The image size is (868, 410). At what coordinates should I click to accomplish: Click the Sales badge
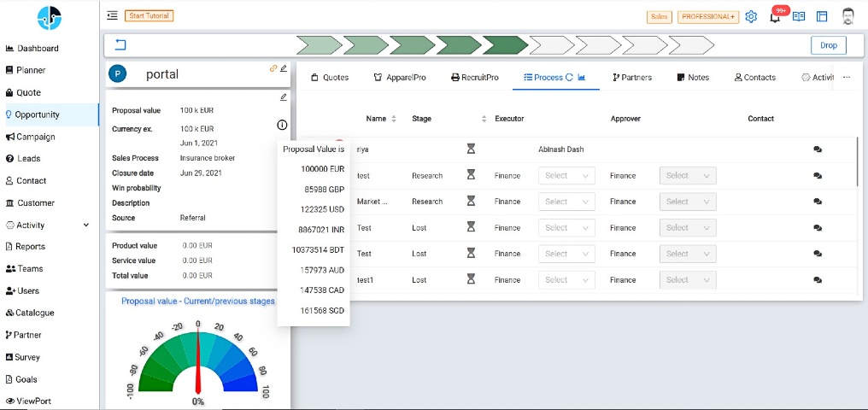[659, 16]
